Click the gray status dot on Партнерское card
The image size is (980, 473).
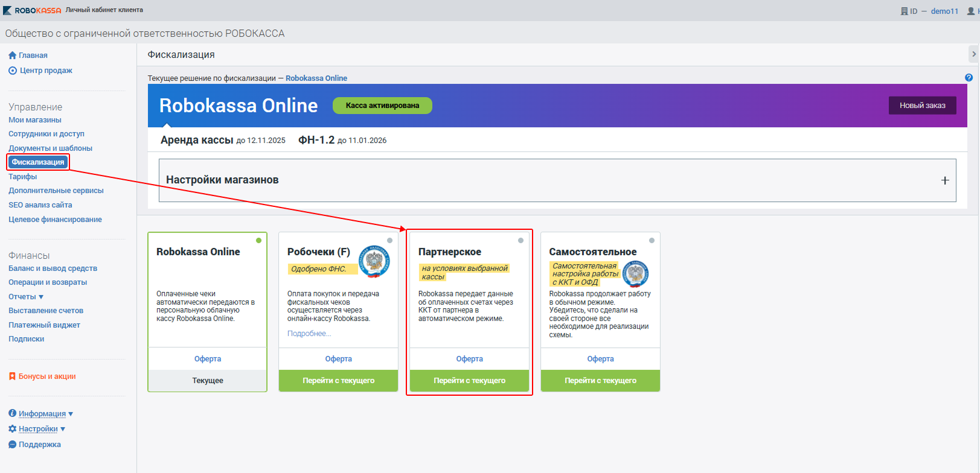click(520, 240)
